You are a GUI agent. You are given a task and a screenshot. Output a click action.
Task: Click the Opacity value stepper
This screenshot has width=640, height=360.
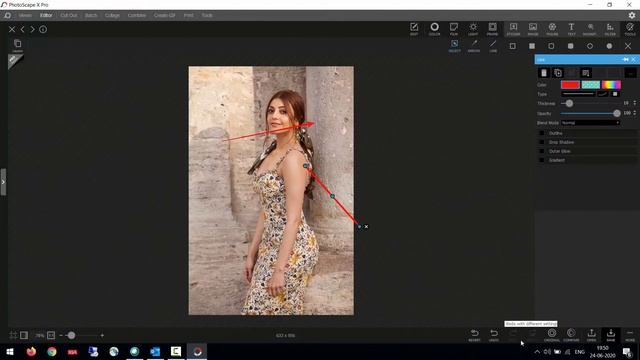634,113
